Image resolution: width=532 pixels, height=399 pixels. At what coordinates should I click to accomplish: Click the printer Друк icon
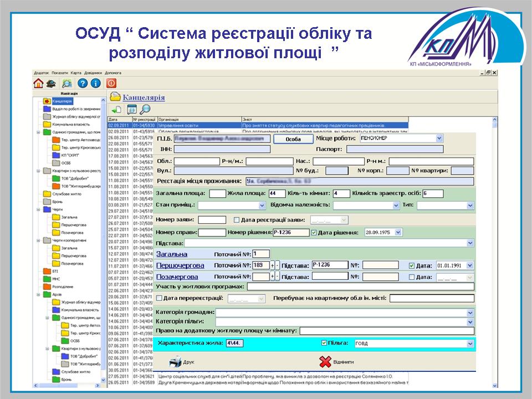175,362
